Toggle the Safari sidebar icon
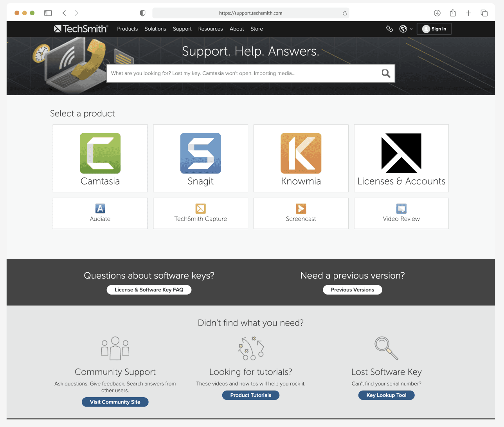The image size is (504, 427). pos(48,13)
